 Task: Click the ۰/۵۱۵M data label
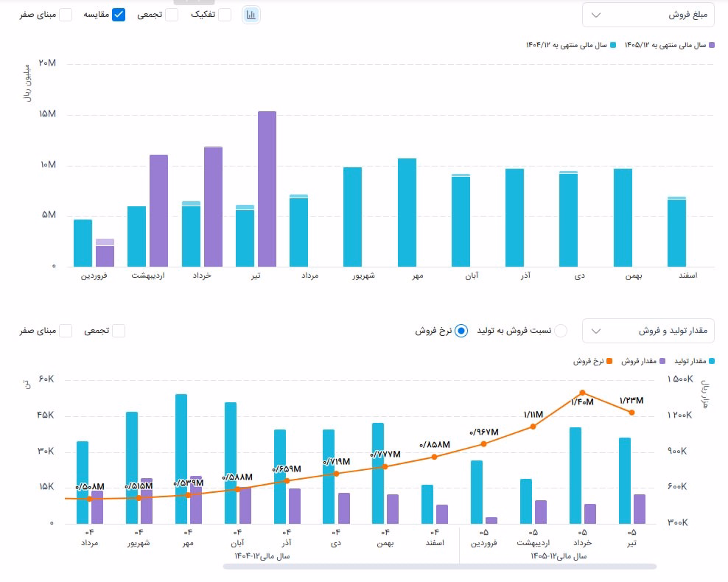pos(139,486)
